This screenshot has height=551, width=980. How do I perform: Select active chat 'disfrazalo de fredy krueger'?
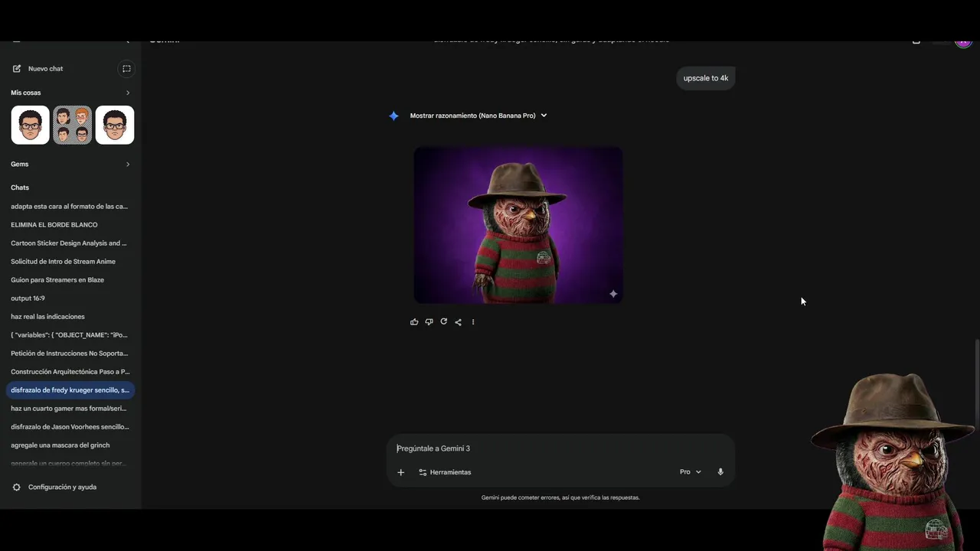[x=70, y=390]
